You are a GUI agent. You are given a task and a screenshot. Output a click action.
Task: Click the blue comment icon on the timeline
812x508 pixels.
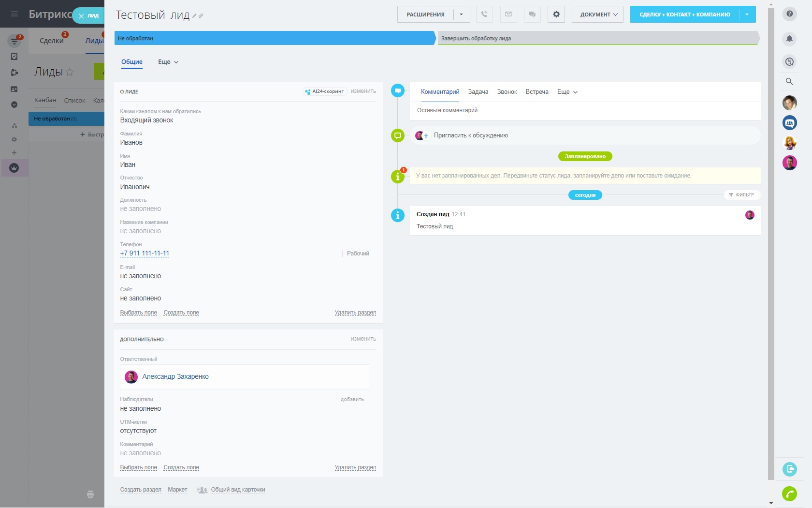(x=398, y=90)
